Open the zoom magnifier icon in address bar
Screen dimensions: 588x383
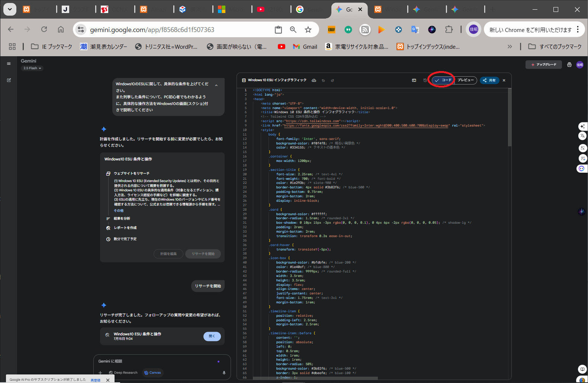click(x=293, y=30)
